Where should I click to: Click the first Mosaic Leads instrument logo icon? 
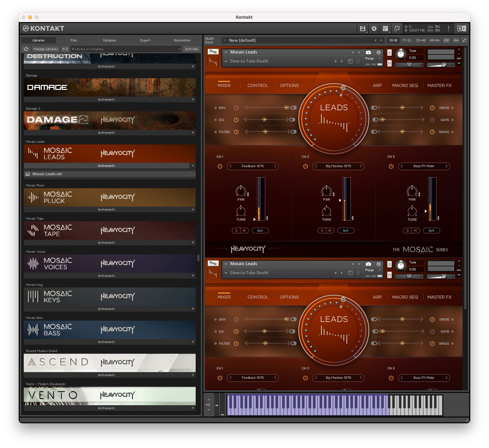[x=213, y=62]
